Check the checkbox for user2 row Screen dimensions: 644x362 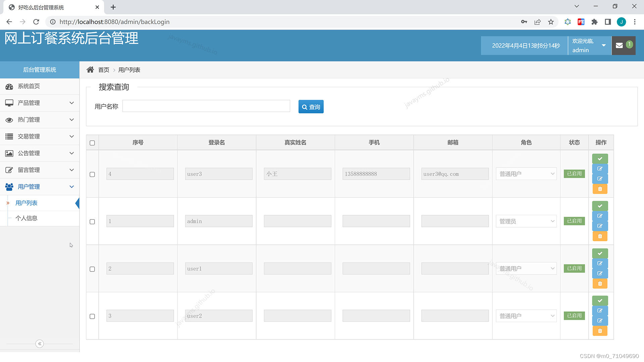tap(92, 316)
